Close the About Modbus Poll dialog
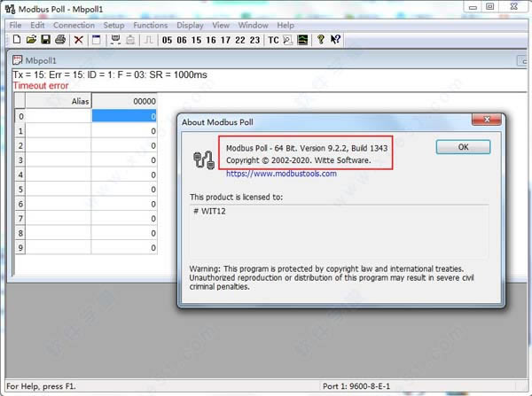Viewport: 532px width, 396px height. click(464, 145)
